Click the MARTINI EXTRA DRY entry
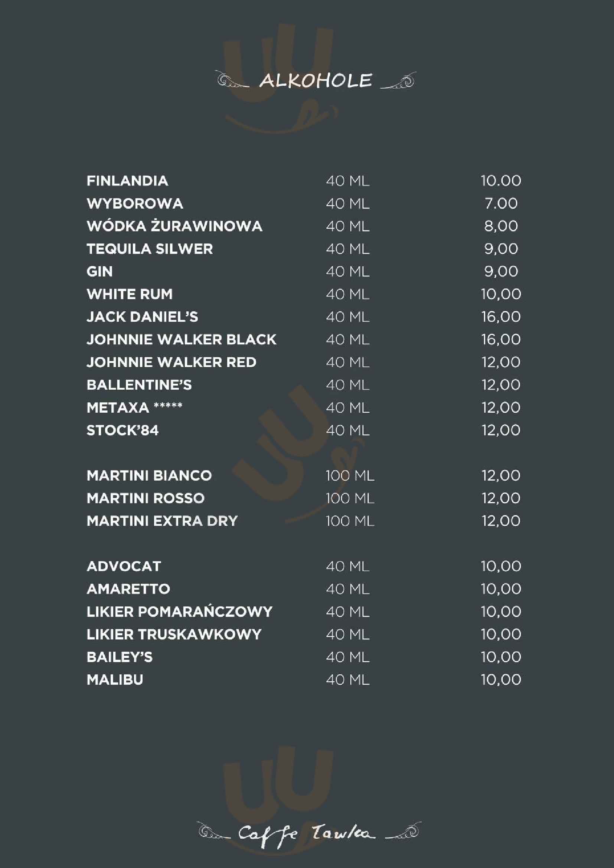 point(162,521)
